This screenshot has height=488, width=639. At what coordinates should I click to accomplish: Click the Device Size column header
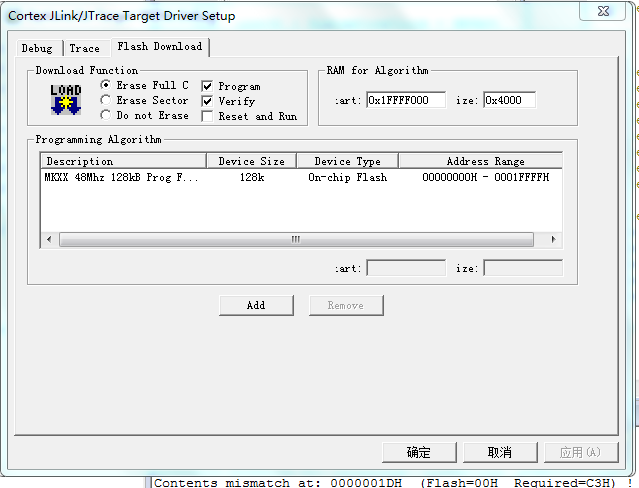[251, 161]
